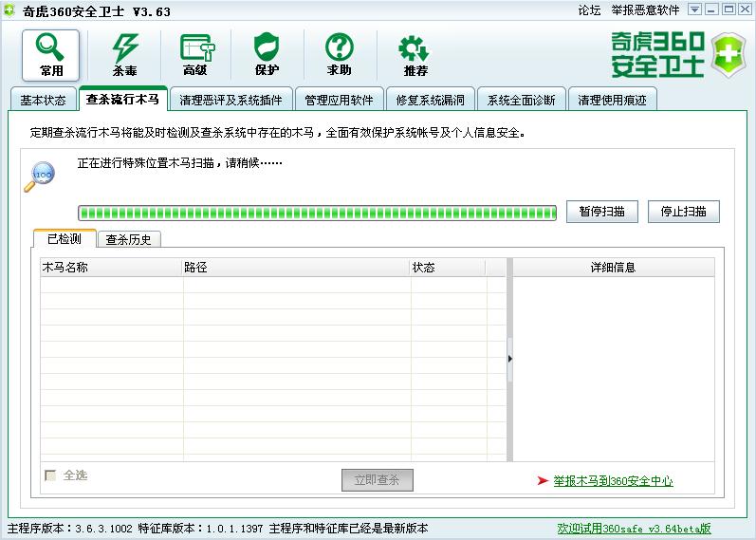Switch to 清理恶评及系统插件 tab
The image size is (756, 540).
point(230,100)
